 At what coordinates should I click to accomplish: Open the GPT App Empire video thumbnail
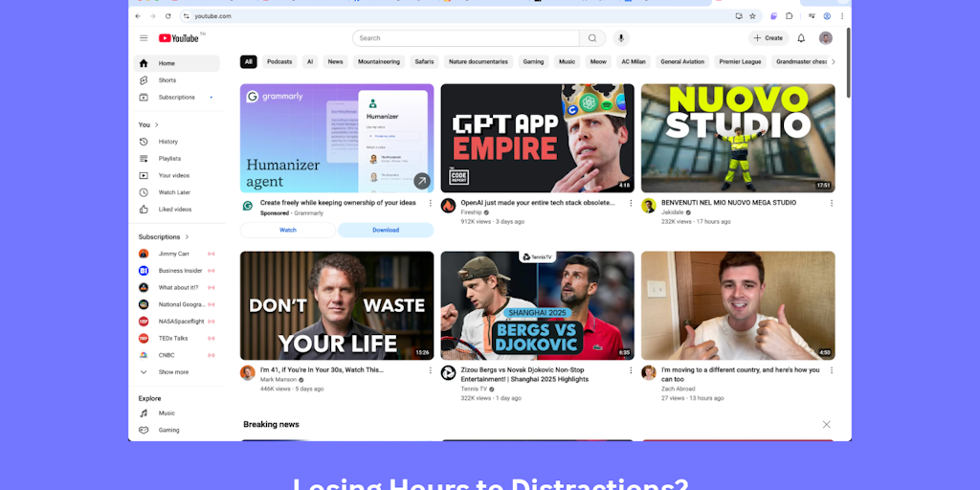[538, 138]
